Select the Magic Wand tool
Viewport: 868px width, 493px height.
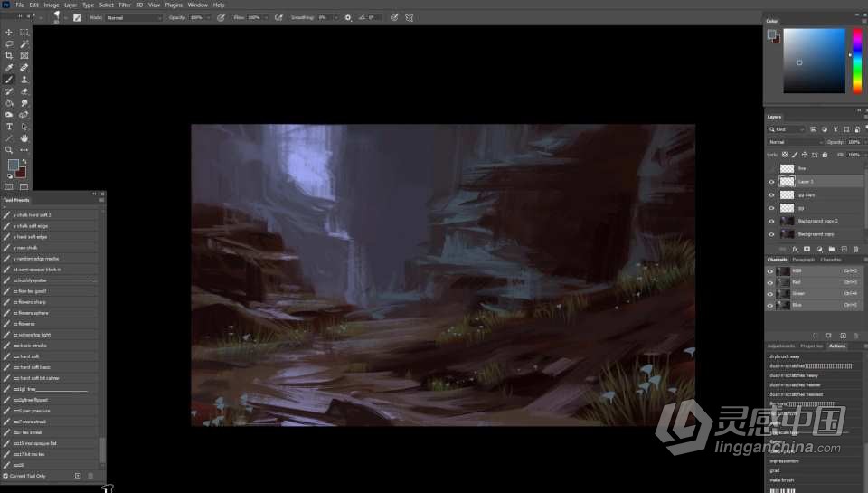[24, 43]
